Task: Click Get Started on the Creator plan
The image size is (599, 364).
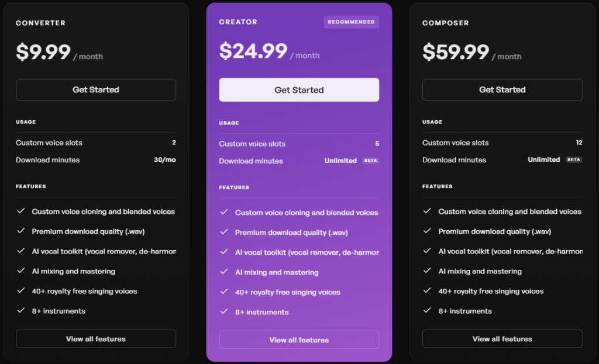Action: 299,90
